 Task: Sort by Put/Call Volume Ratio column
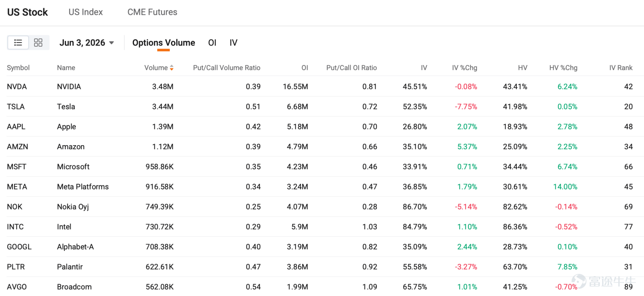227,68
